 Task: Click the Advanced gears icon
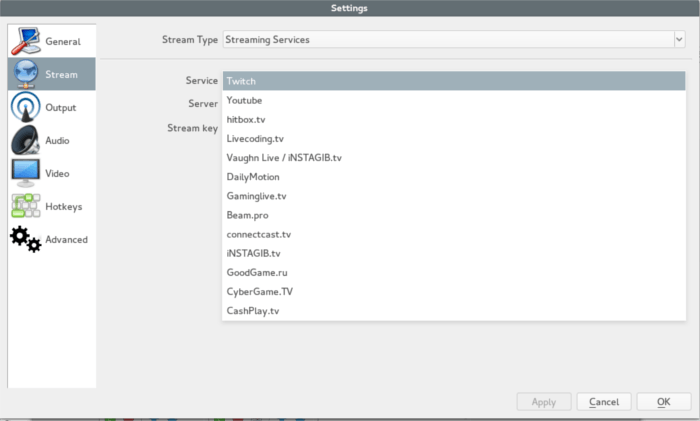25,239
